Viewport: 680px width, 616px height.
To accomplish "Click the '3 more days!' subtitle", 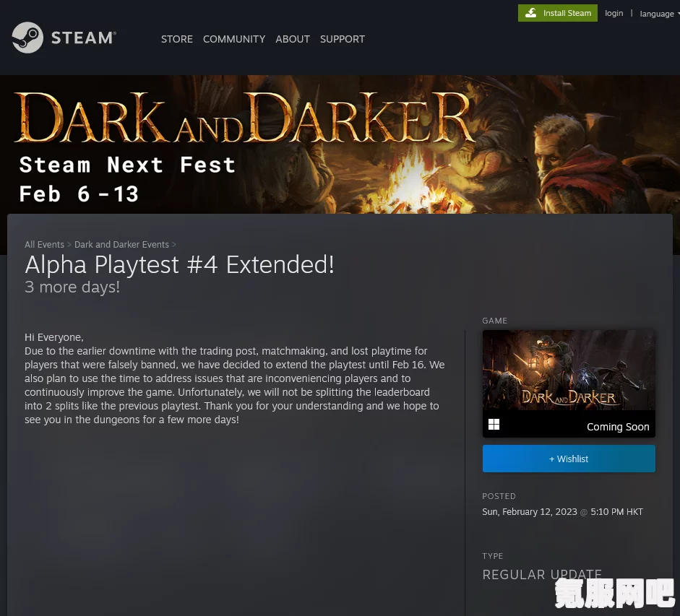I will 72,287.
